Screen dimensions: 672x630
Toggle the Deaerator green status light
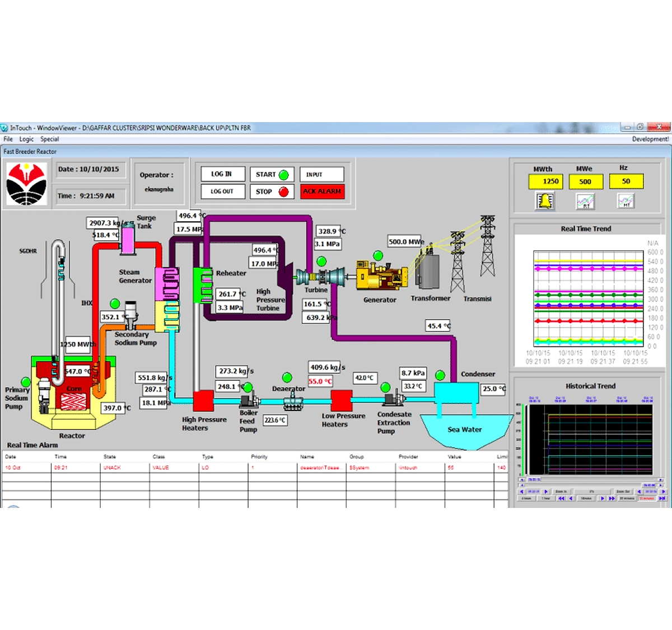coord(287,377)
